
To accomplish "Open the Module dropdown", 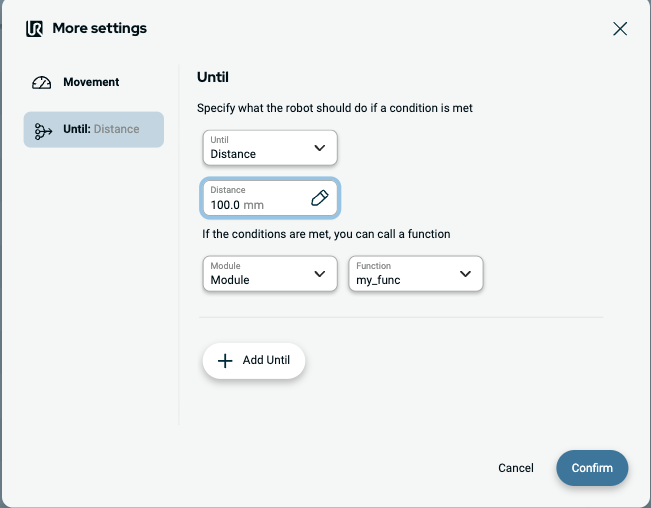I will pos(269,274).
